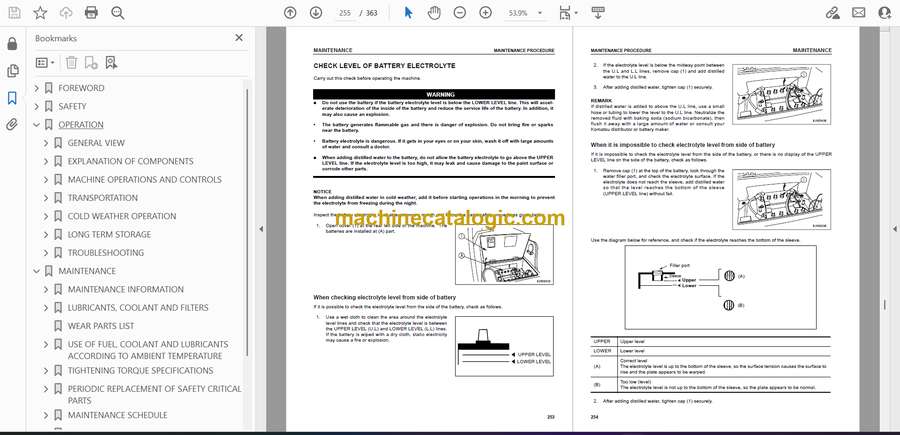Viewport: 900px width, 435px height.
Task: Expand TROUBLESHOOTING bookmark
Action: click(x=46, y=253)
